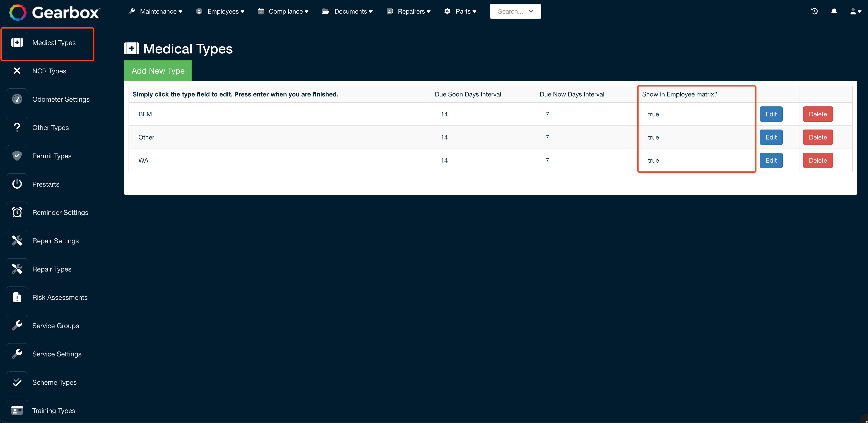Click the question mark icon for Other Types

(x=17, y=127)
